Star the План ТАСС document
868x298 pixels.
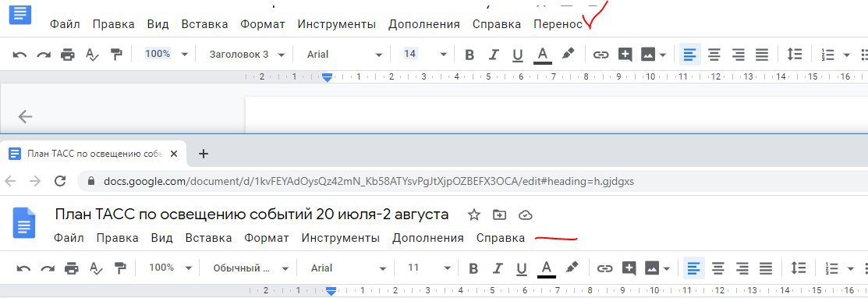pos(474,215)
